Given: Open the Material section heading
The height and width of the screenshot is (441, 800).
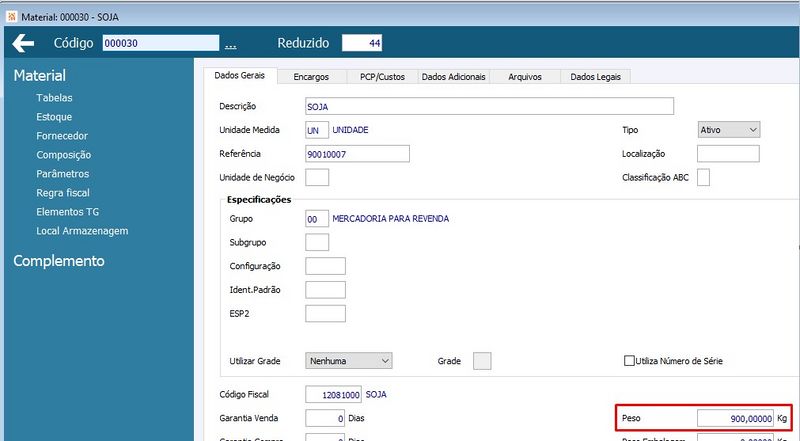Looking at the screenshot, I should coord(40,76).
